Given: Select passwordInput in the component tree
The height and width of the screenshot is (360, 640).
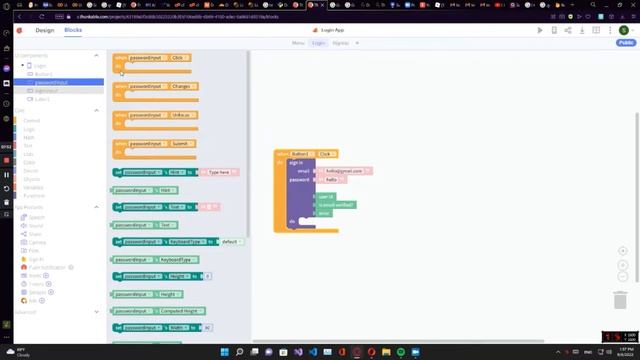Looking at the screenshot, I should tap(58, 82).
